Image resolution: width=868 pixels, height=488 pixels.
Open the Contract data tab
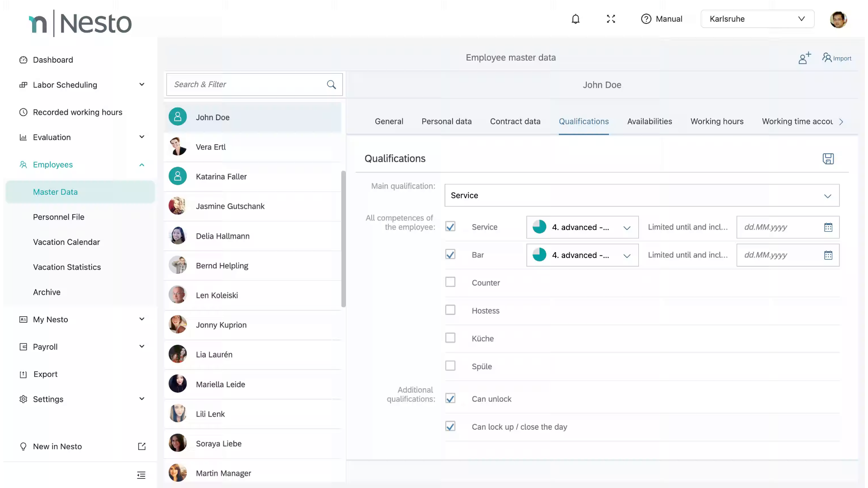pos(515,122)
